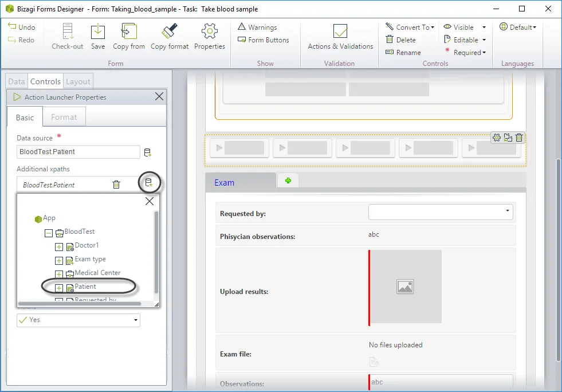562x392 pixels.
Task: Open the Requested by dropdown
Action: (441, 211)
